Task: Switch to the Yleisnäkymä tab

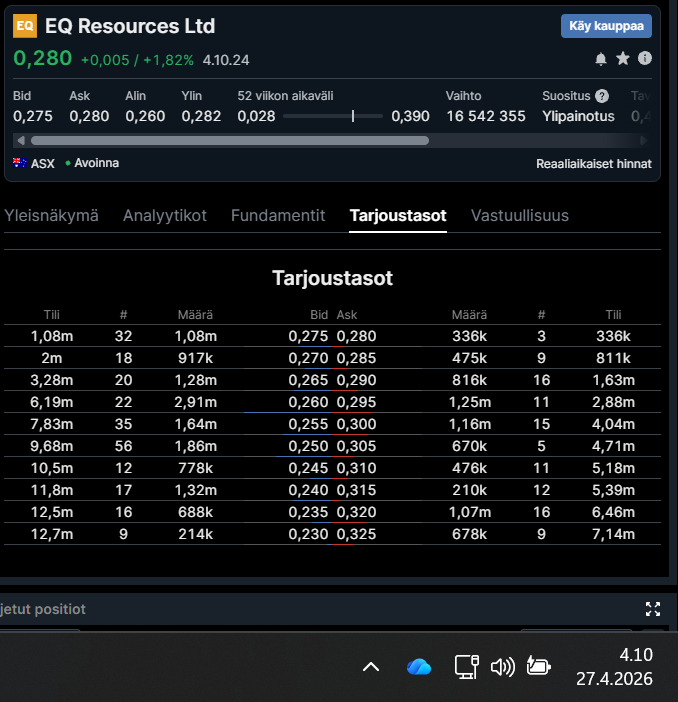Action: [51, 216]
